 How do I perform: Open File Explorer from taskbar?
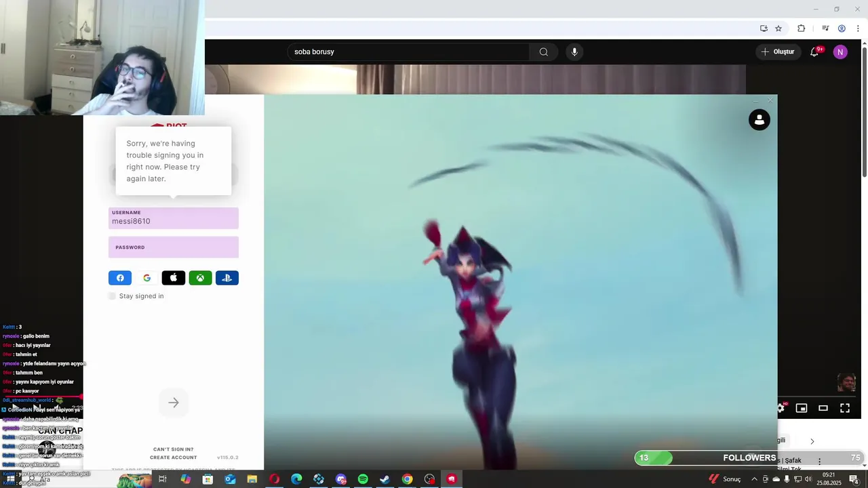coord(252,479)
